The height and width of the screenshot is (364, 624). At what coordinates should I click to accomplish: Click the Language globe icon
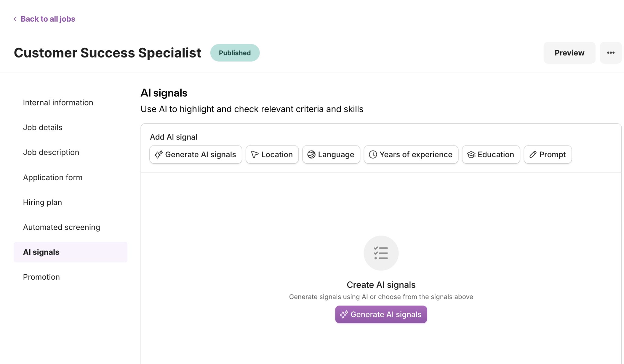coord(311,155)
